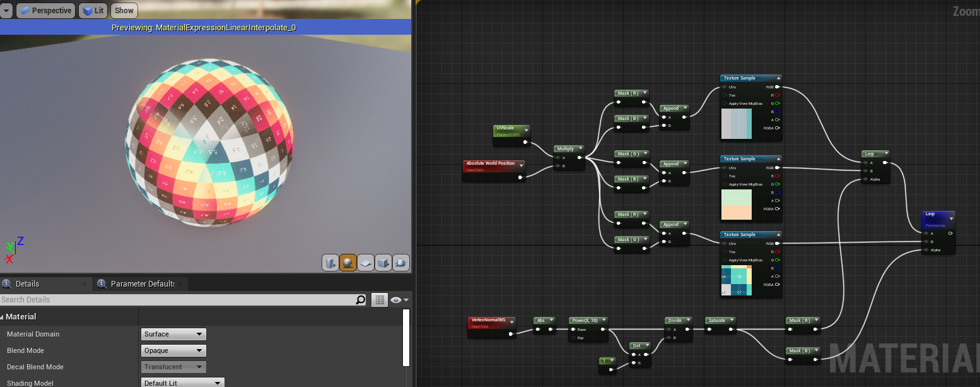Click the Search Details input field

click(177, 300)
